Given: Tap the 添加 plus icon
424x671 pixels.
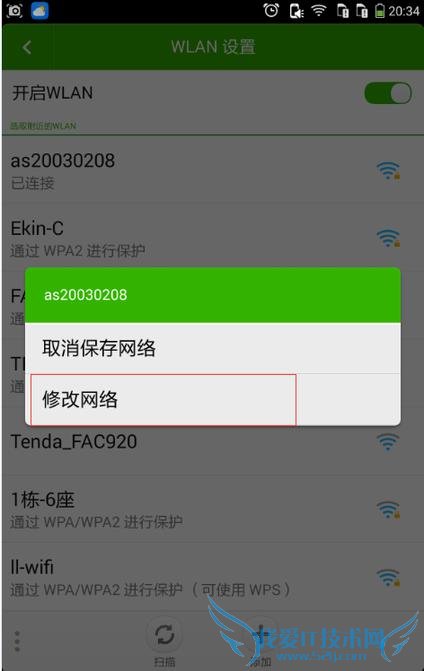Looking at the screenshot, I should (x=261, y=635).
